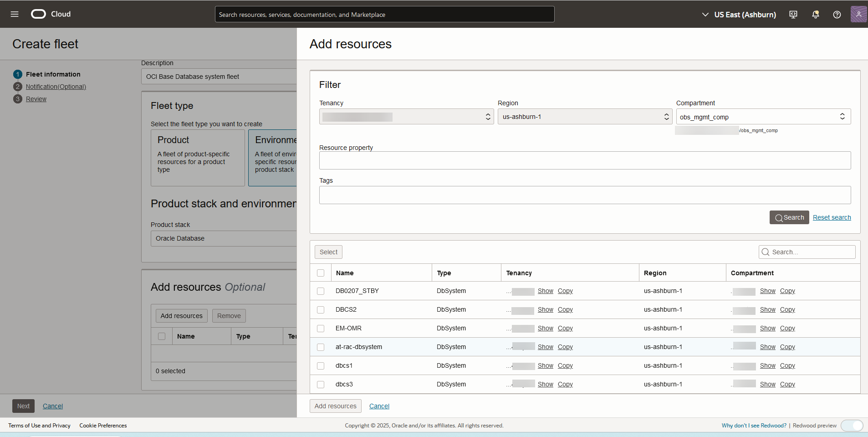Open the US East (Ashburn) region selector
The image size is (868, 437).
point(738,14)
